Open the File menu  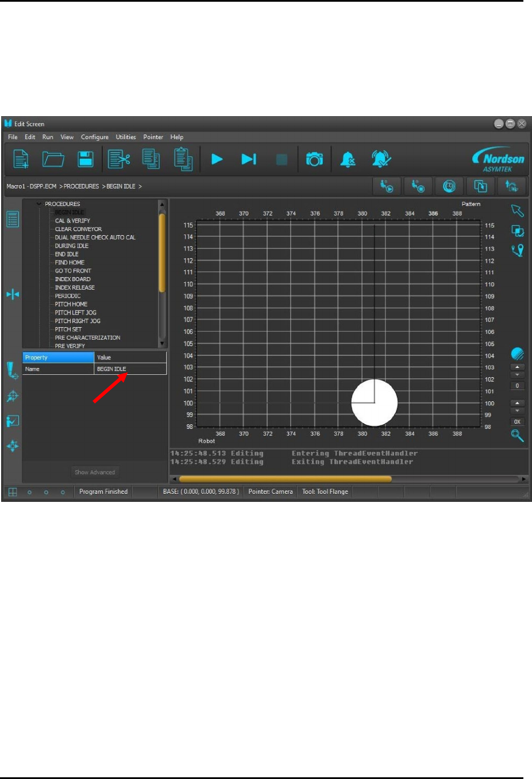tap(13, 137)
